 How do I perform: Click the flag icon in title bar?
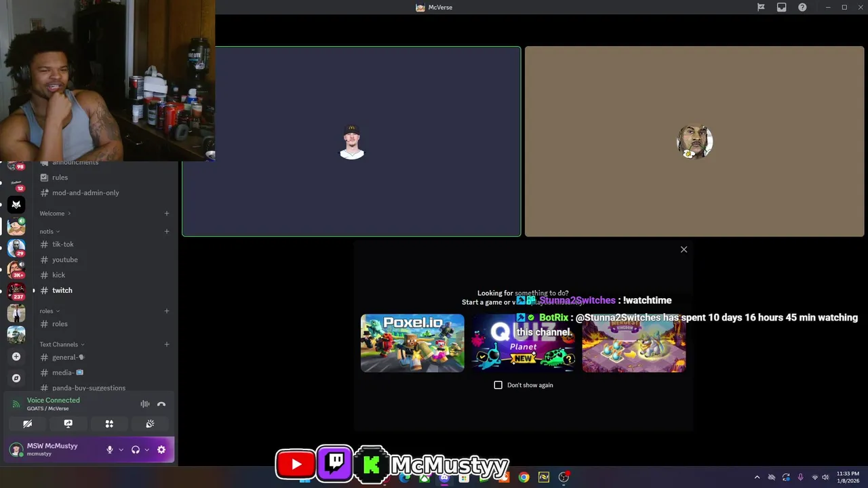click(761, 7)
